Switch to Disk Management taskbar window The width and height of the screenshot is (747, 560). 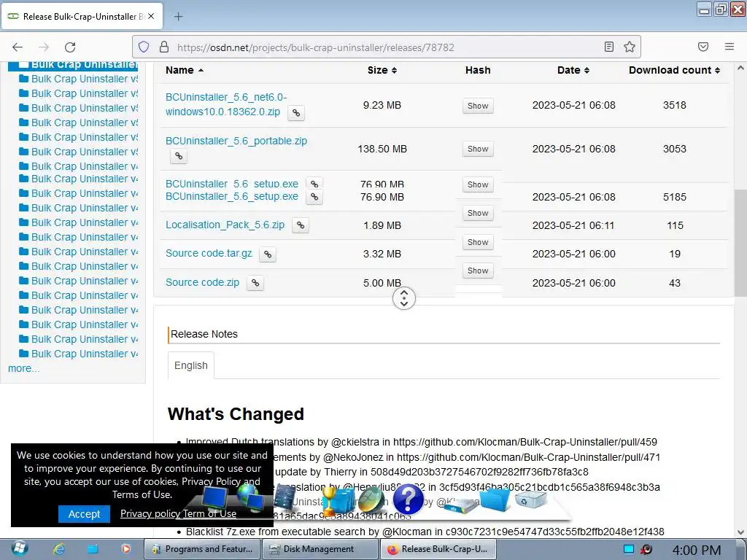click(x=320, y=549)
